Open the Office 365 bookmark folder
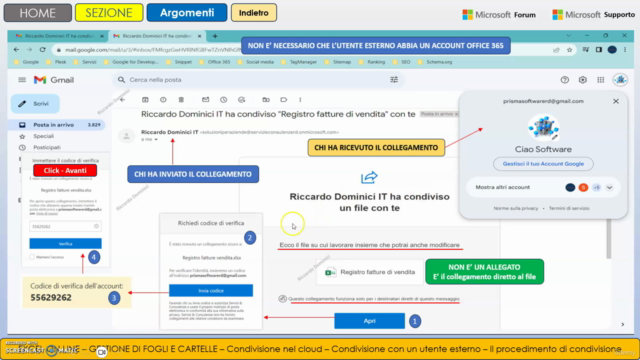 215,62
